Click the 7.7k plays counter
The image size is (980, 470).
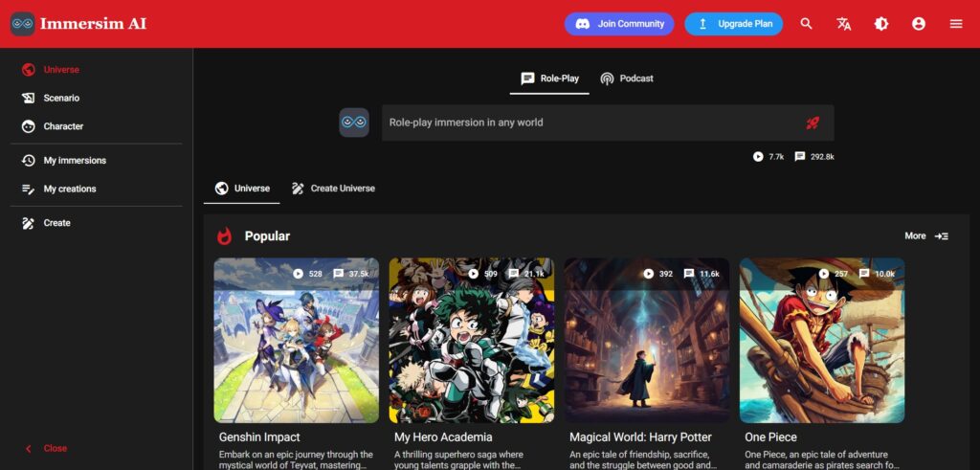coord(768,157)
